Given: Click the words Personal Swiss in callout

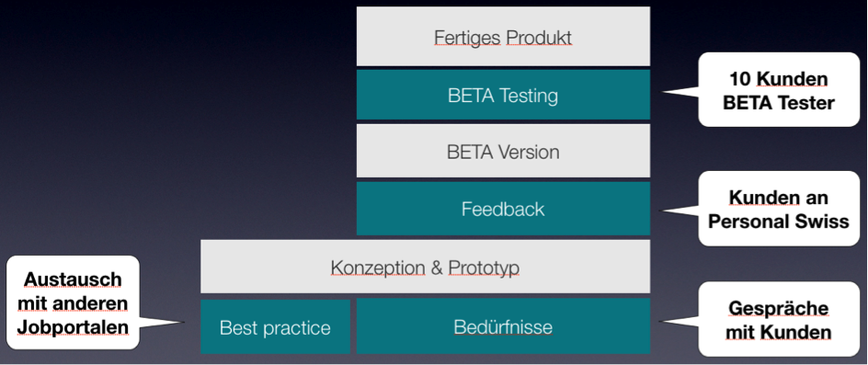Looking at the screenshot, I should (778, 221).
